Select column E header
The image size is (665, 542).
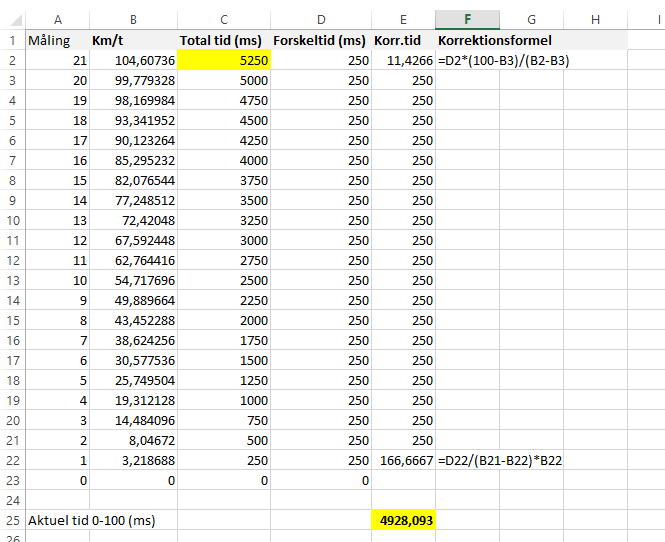(403, 20)
